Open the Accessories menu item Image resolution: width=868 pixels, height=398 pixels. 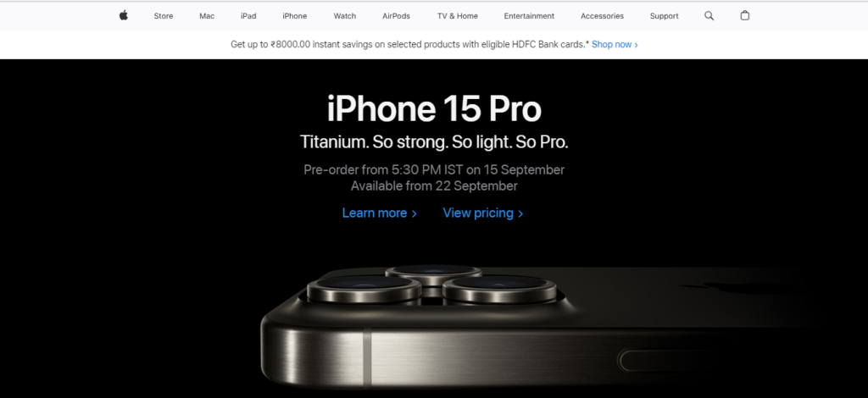[x=603, y=16]
